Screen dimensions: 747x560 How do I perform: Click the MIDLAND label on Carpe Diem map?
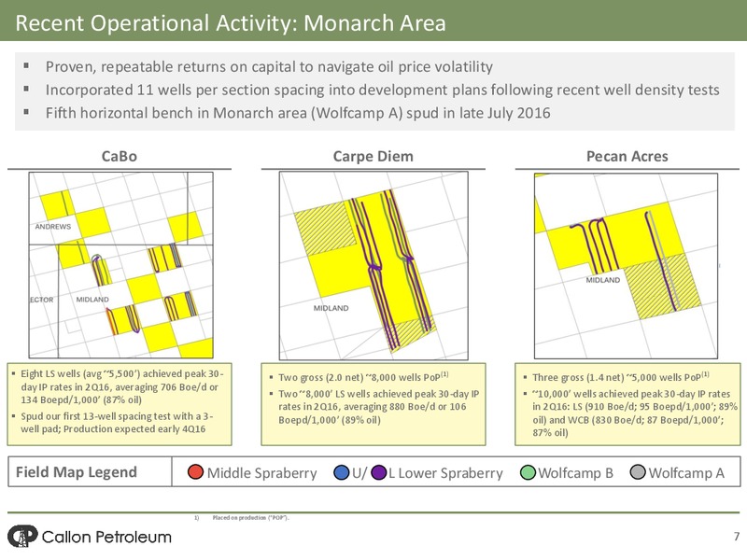[x=331, y=308]
